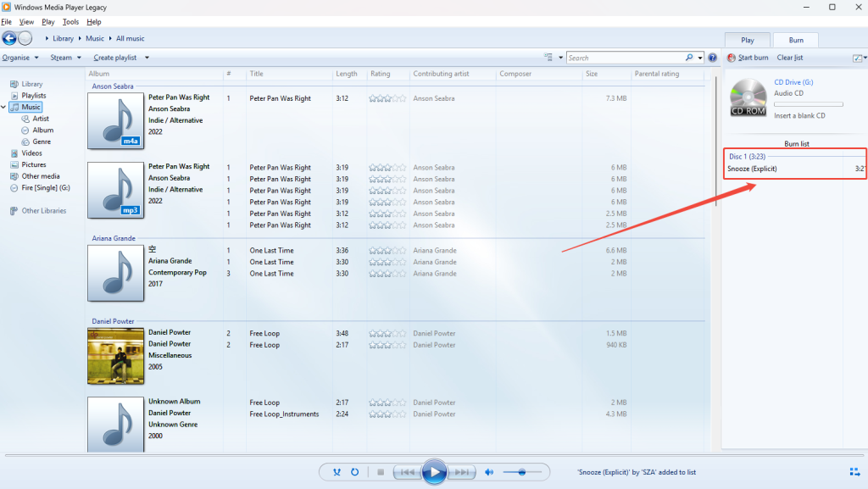This screenshot has height=489, width=868.
Task: Open the burn options icon
Action: click(x=859, y=58)
